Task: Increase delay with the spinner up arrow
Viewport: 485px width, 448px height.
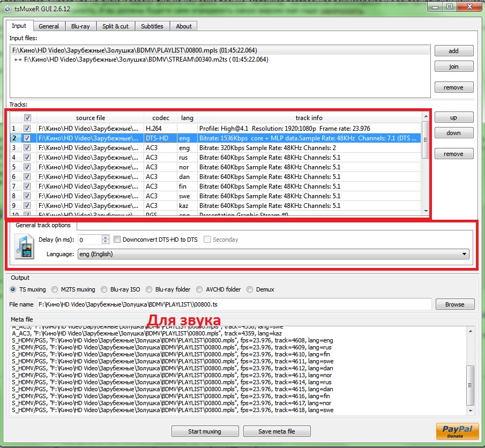Action: point(106,237)
